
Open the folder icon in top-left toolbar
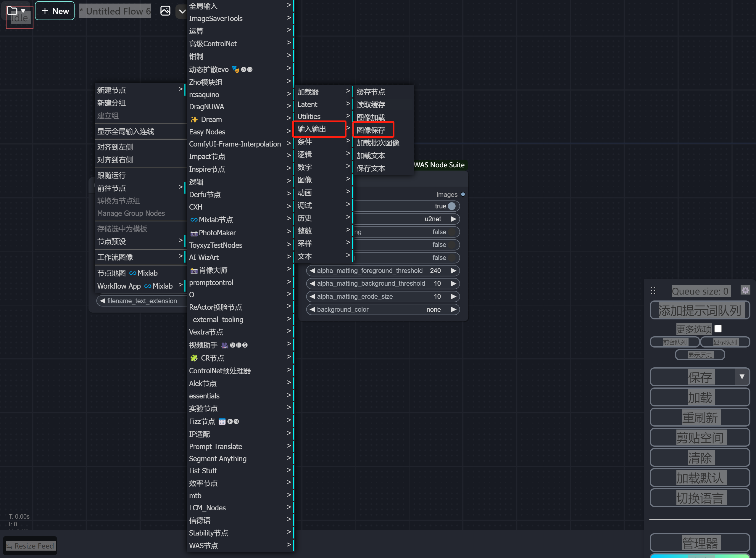tap(12, 10)
